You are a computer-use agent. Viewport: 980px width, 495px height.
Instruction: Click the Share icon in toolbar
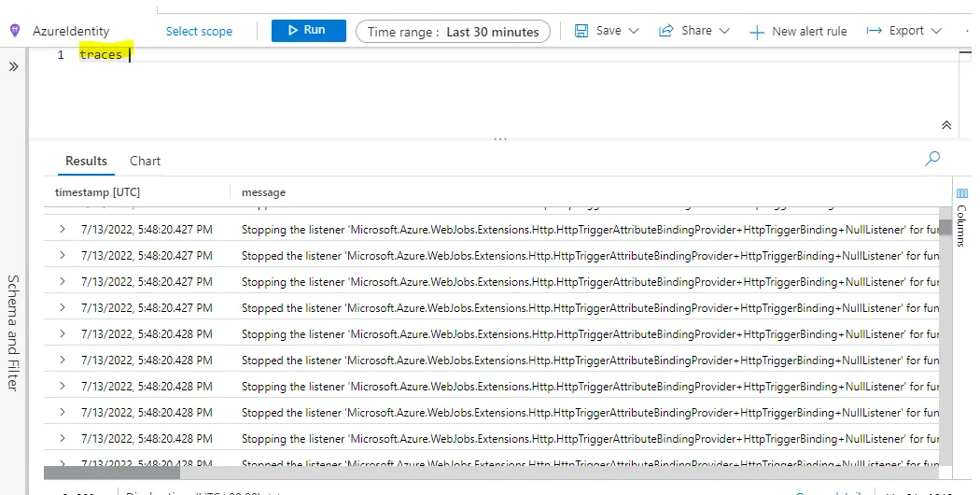(666, 31)
